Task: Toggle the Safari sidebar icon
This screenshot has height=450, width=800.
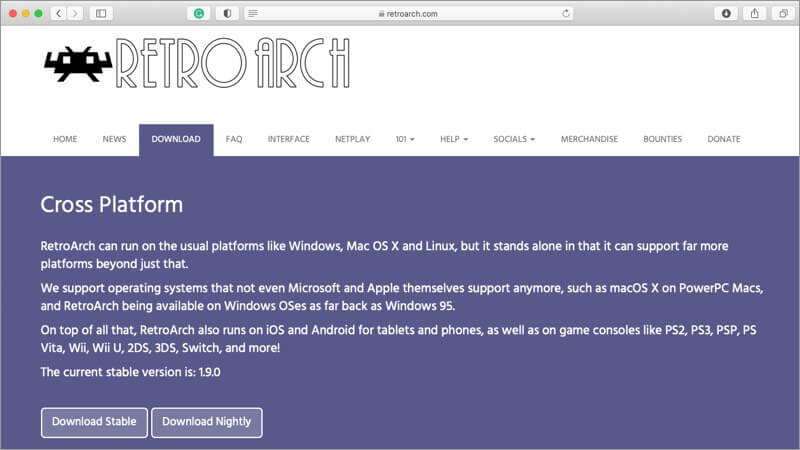Action: [x=101, y=13]
